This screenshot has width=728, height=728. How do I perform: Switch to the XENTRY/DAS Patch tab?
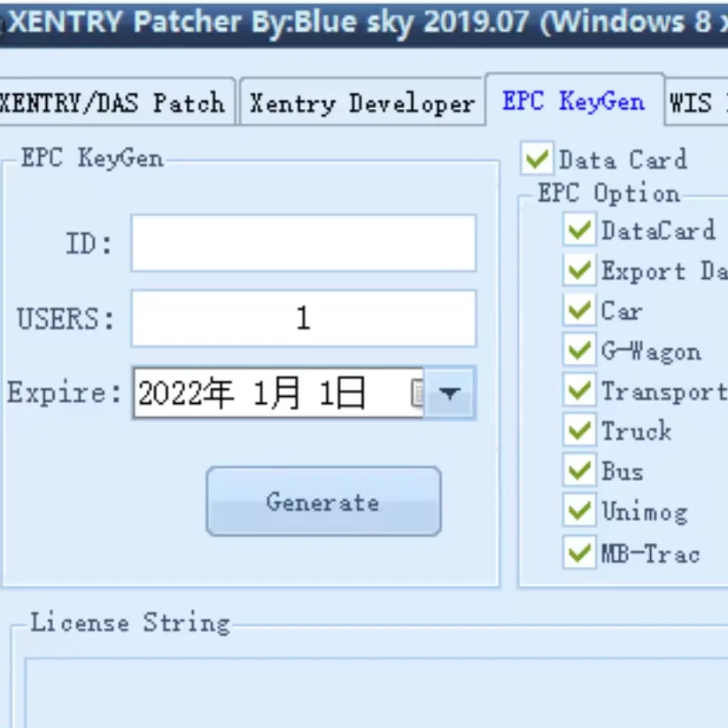(111, 102)
